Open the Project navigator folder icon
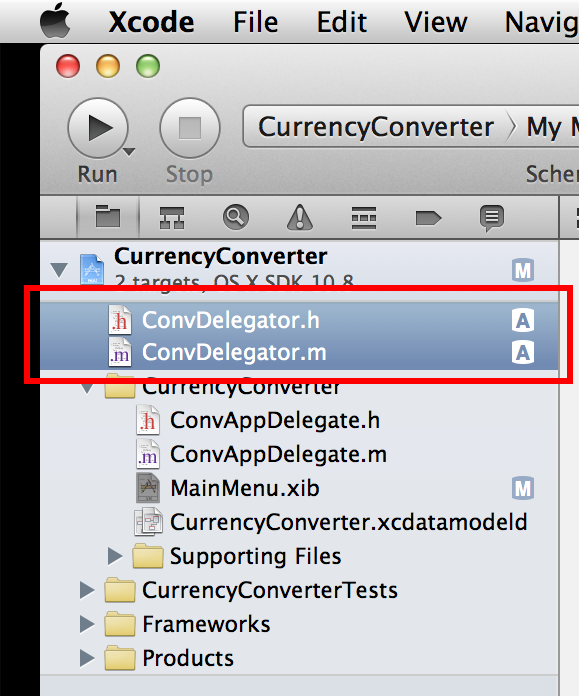 click(x=108, y=217)
